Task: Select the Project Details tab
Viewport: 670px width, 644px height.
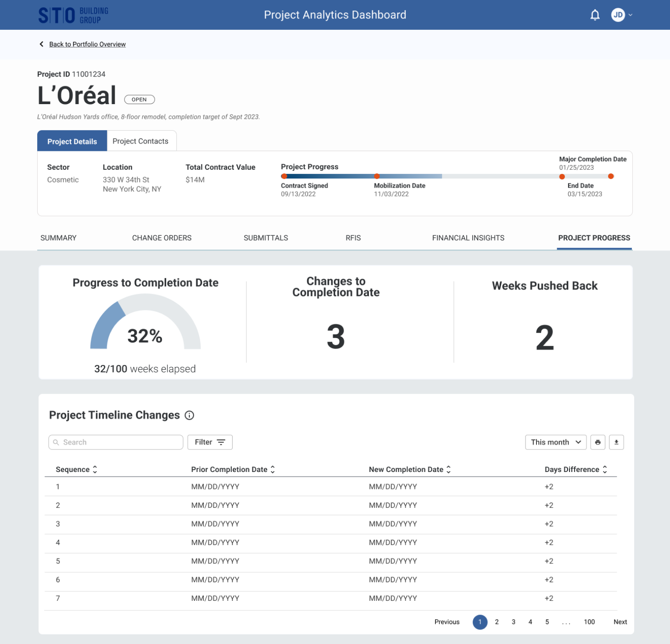Action: (x=72, y=141)
